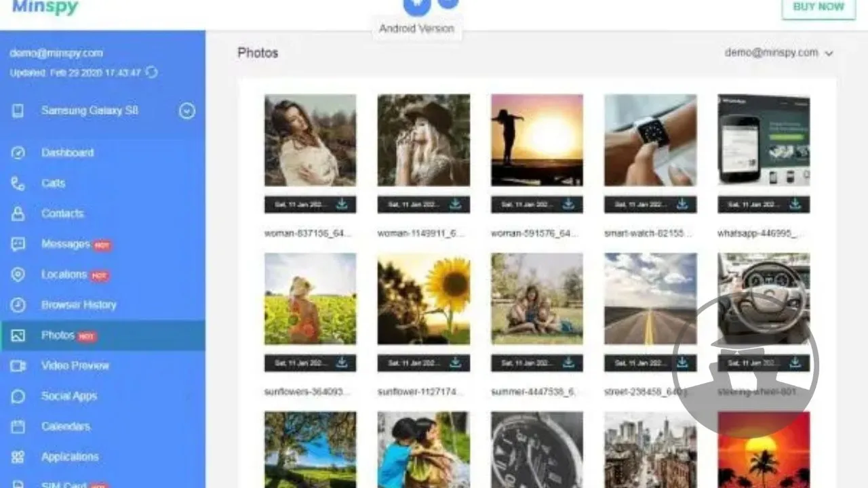Click the Locations pin icon
The width and height of the screenshot is (868, 488).
[18, 274]
